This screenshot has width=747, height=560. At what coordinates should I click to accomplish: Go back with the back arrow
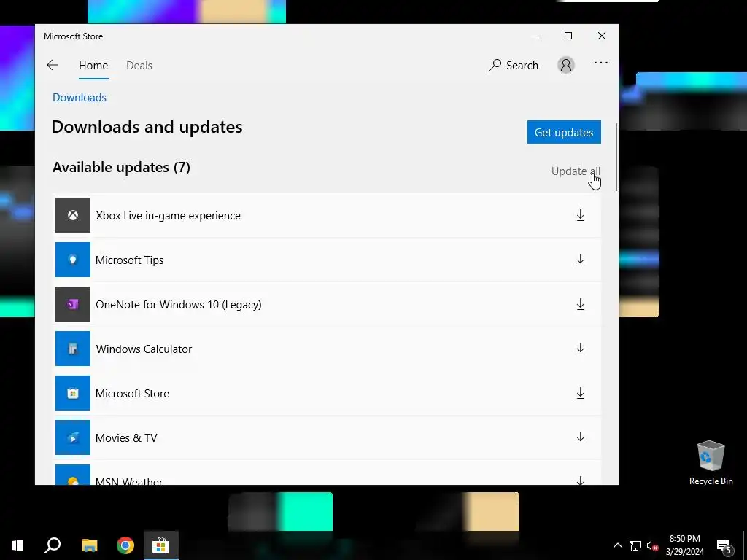coord(53,65)
